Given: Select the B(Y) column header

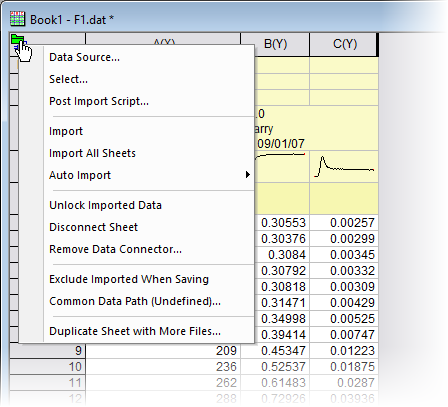Looking at the screenshot, I should 275,44.
